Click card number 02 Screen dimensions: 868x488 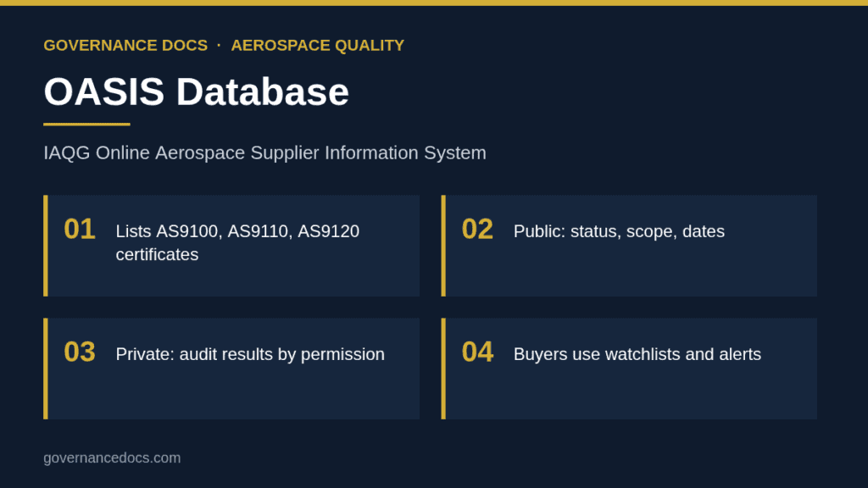477,229
